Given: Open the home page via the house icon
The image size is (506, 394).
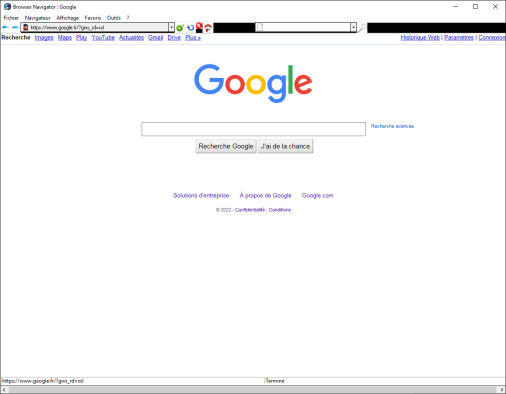Looking at the screenshot, I should coord(208,28).
